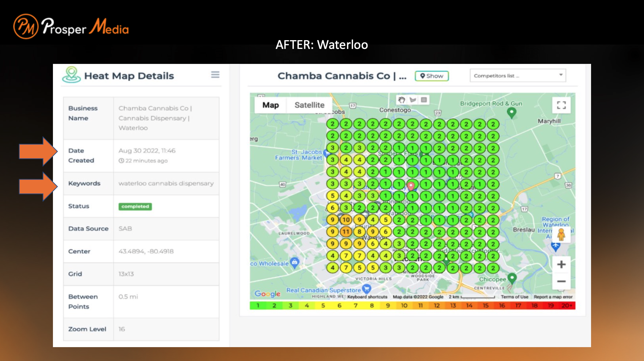This screenshot has width=644, height=361.
Task: Zoom in on the map
Action: coord(561,264)
